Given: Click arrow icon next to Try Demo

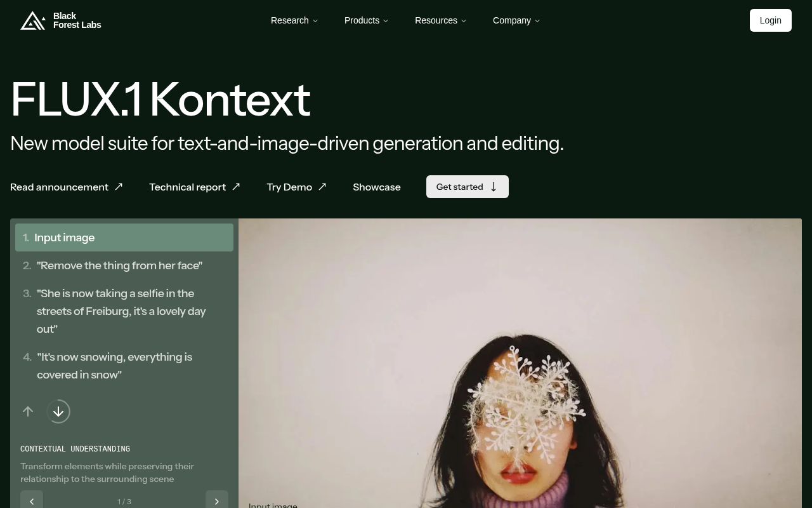Looking at the screenshot, I should pyautogui.click(x=322, y=187).
